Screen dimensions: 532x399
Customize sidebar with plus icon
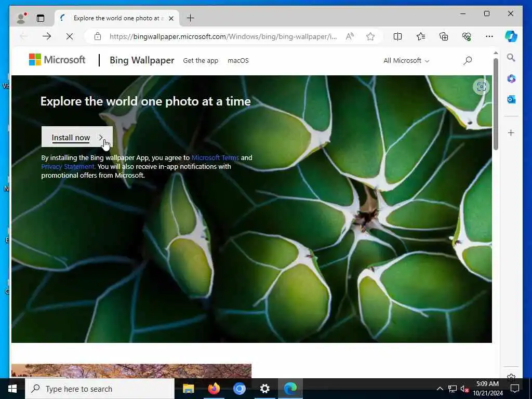(x=511, y=132)
